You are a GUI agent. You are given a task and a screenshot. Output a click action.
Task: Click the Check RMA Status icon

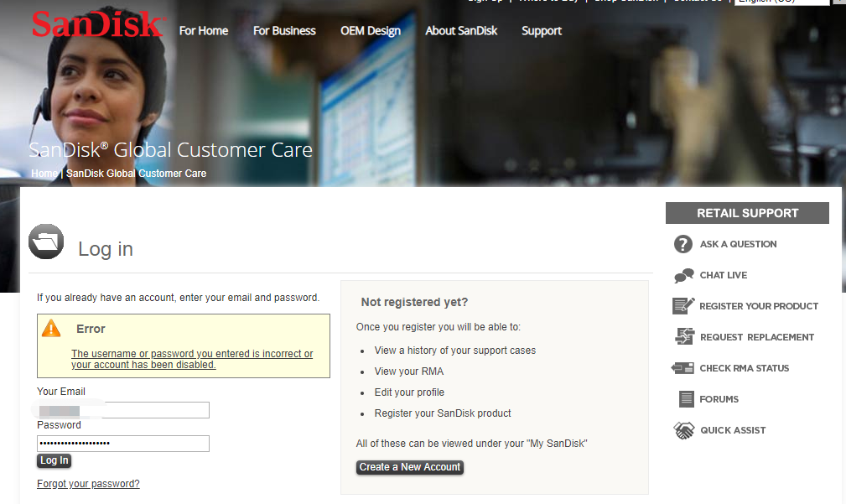pos(683,368)
